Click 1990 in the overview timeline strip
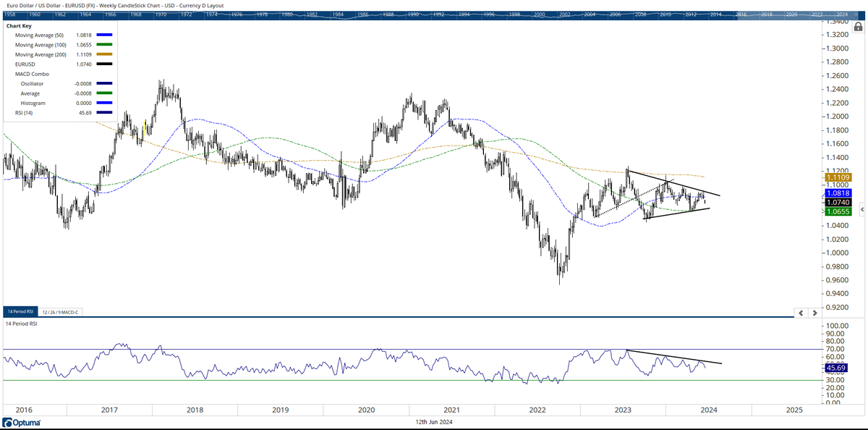The height and width of the screenshot is (430, 868). [x=412, y=14]
